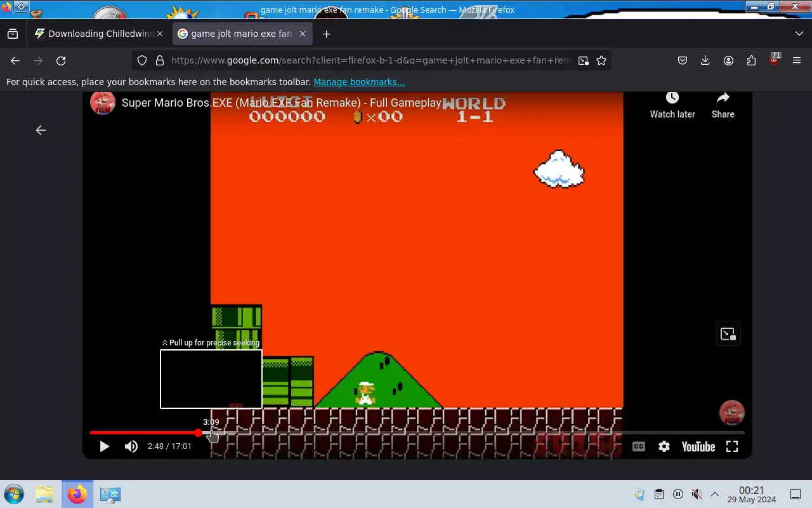Click the media pause tray icon

[678, 494]
